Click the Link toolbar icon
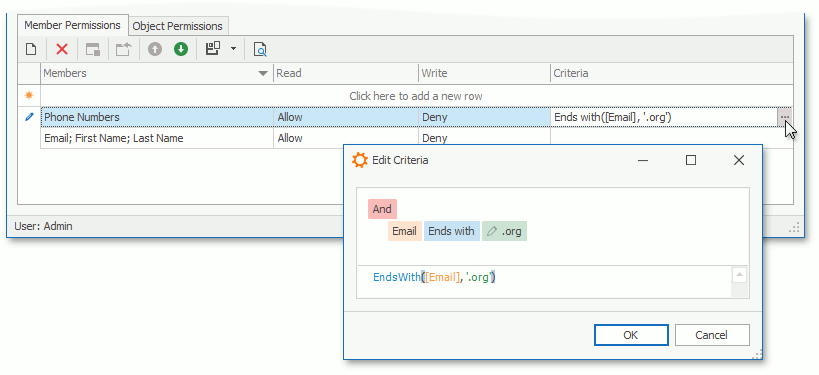 coord(93,50)
